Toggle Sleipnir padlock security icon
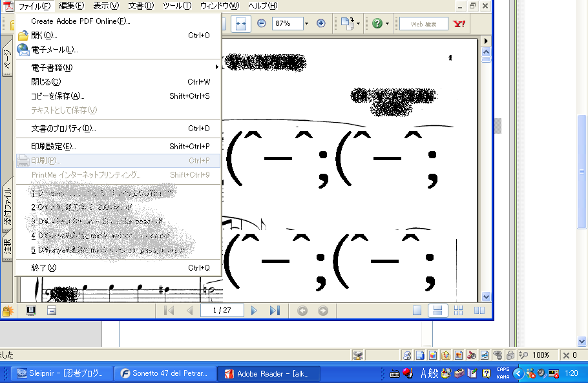 pos(510,355)
